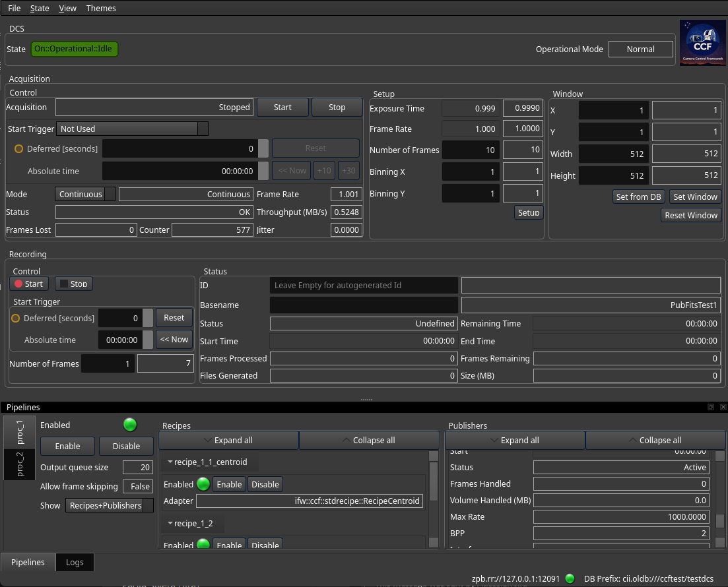Click the connection status green LED
The width and height of the screenshot is (728, 587).
click(x=570, y=578)
